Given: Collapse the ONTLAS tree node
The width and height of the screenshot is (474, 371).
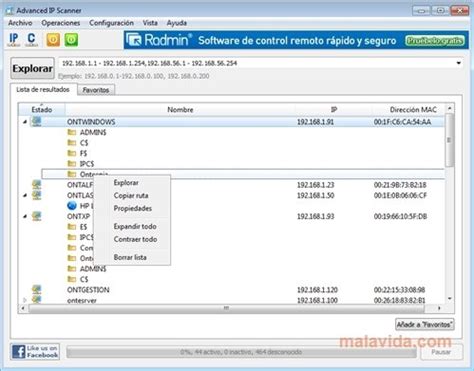Looking at the screenshot, I should tap(25, 195).
